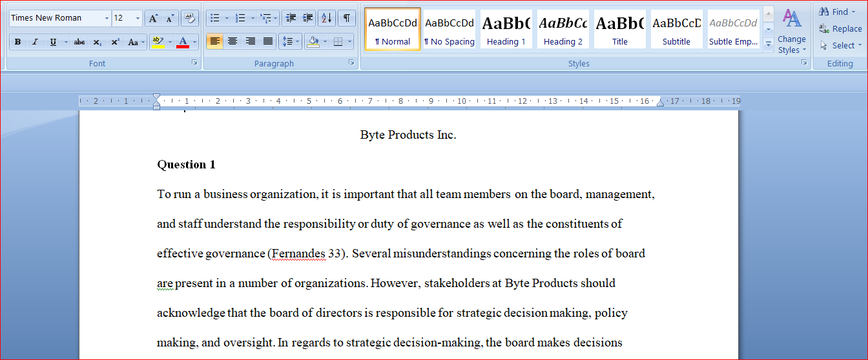The height and width of the screenshot is (360, 868).
Task: Select the No Spacing style
Action: pos(449,29)
